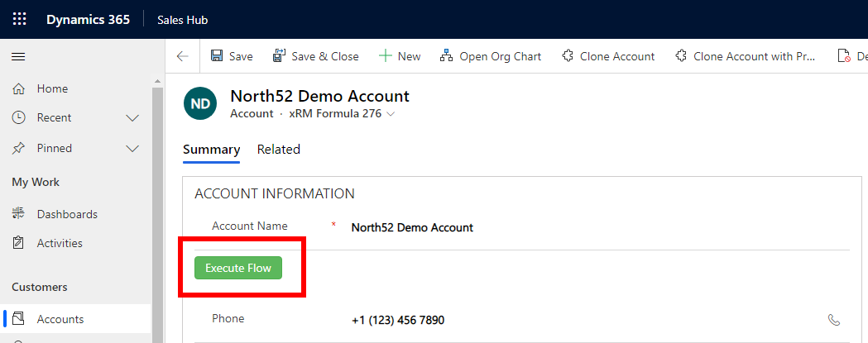Click the plus icon for New

[x=386, y=56]
